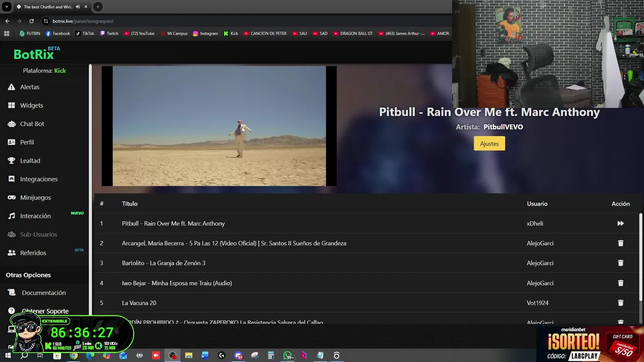Image resolution: width=644 pixels, height=362 pixels.
Task: Open the FUTBIN bookmark
Action: (30, 34)
